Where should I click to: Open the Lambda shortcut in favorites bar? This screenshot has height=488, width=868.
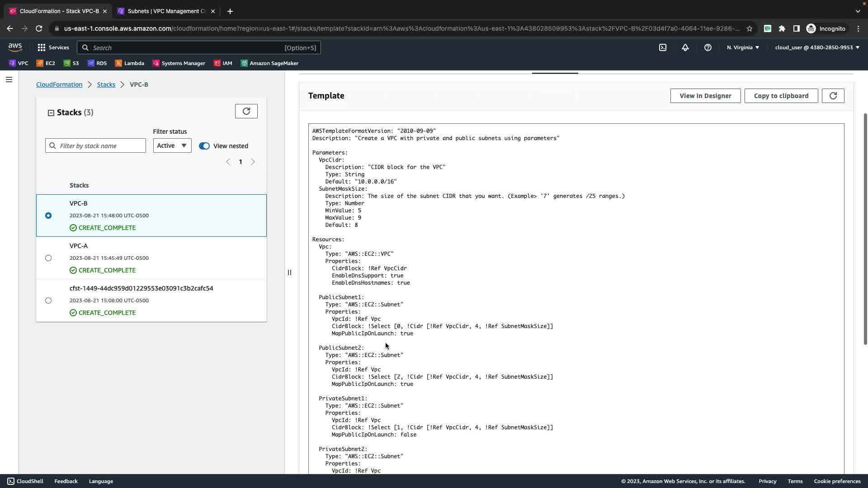tap(130, 63)
